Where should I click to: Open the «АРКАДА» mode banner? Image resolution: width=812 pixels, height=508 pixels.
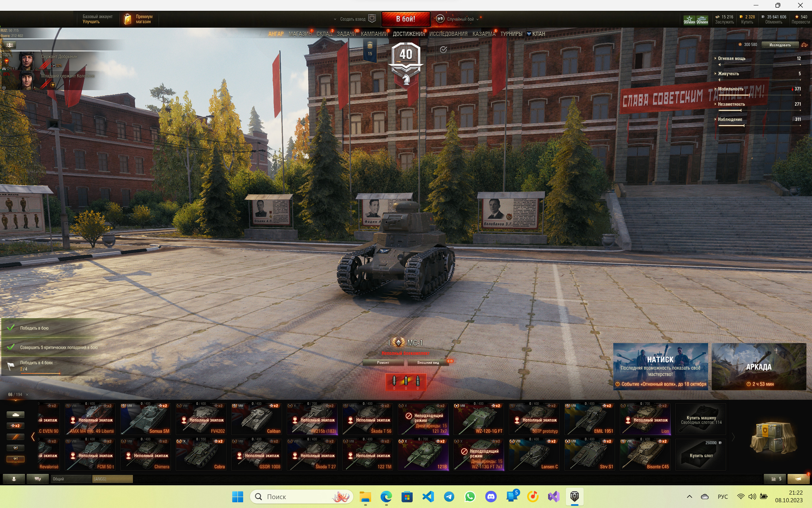click(x=759, y=366)
